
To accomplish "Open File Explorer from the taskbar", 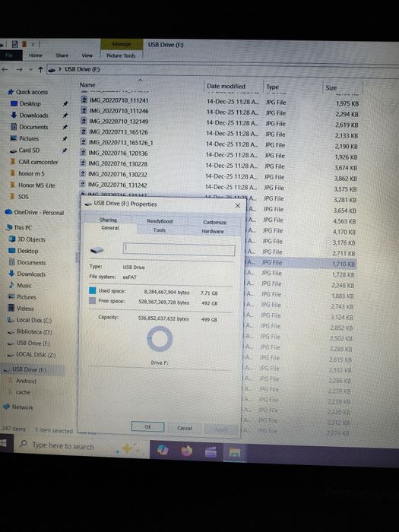I will (x=234, y=452).
